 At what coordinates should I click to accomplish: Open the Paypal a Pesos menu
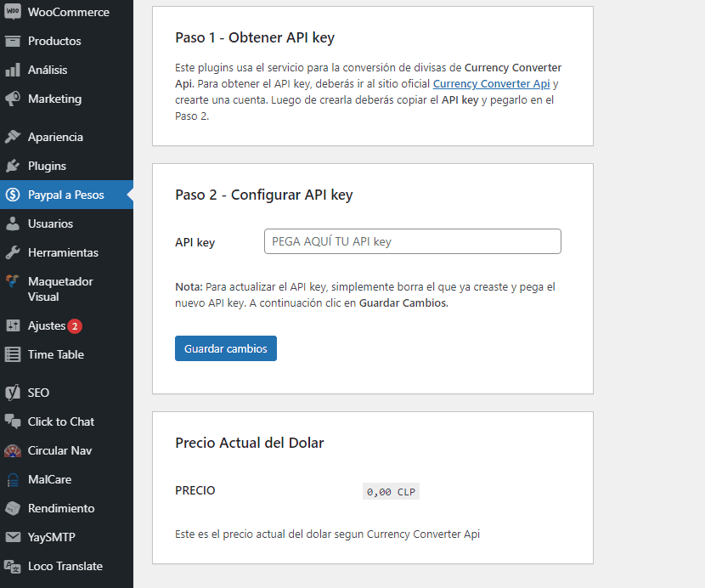pos(65,195)
